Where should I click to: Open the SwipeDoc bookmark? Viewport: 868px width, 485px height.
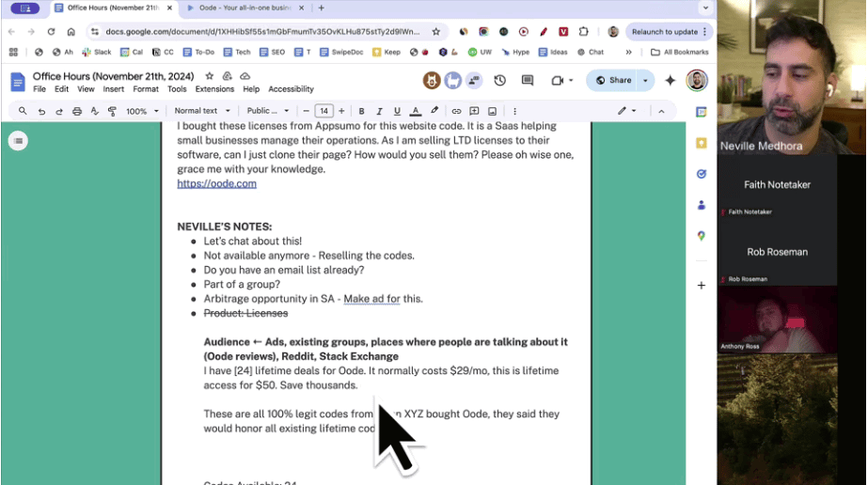(341, 52)
